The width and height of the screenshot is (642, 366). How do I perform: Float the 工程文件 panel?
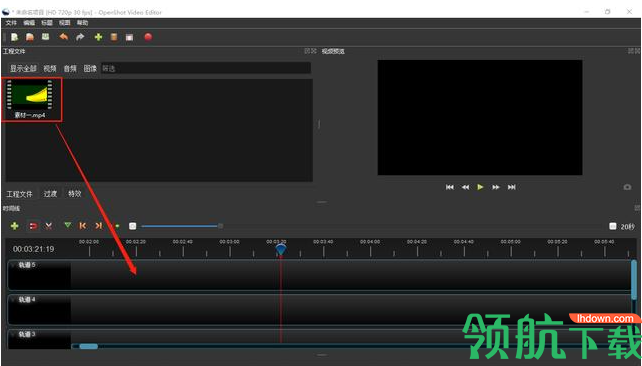coord(307,51)
